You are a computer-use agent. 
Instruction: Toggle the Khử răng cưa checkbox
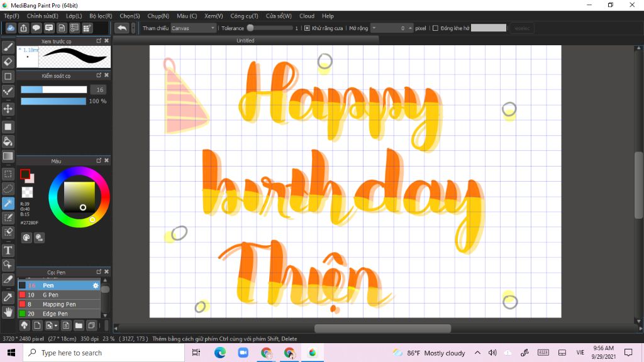coord(307,28)
